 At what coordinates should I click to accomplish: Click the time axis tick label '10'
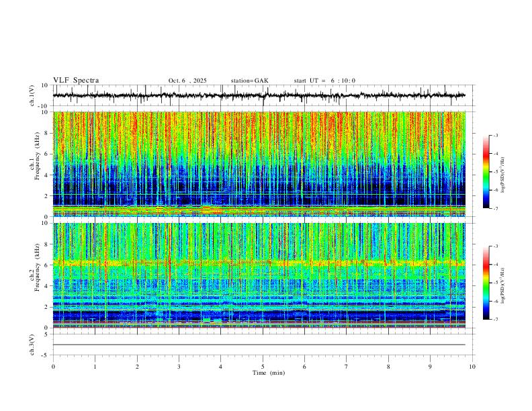(x=472, y=367)
